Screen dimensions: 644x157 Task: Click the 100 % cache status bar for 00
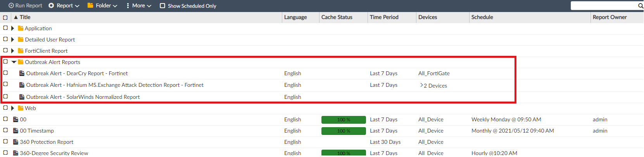[x=344, y=119]
